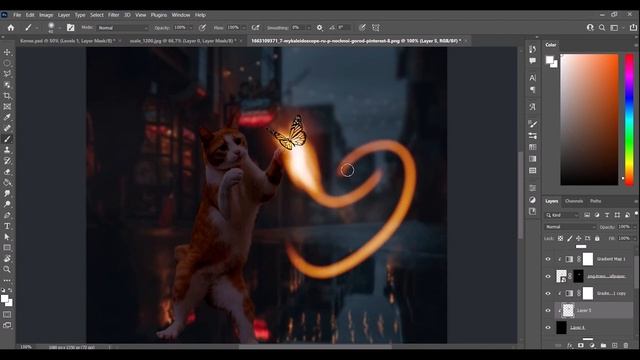Select the Dodge tool
Image resolution: width=640 pixels, height=360 pixels.
(7, 204)
